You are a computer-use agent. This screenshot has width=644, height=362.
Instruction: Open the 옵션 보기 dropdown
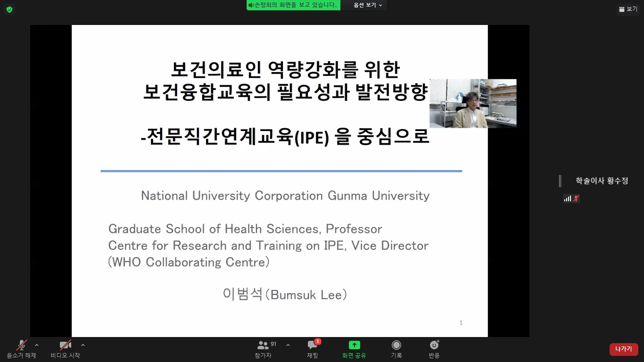click(x=368, y=5)
